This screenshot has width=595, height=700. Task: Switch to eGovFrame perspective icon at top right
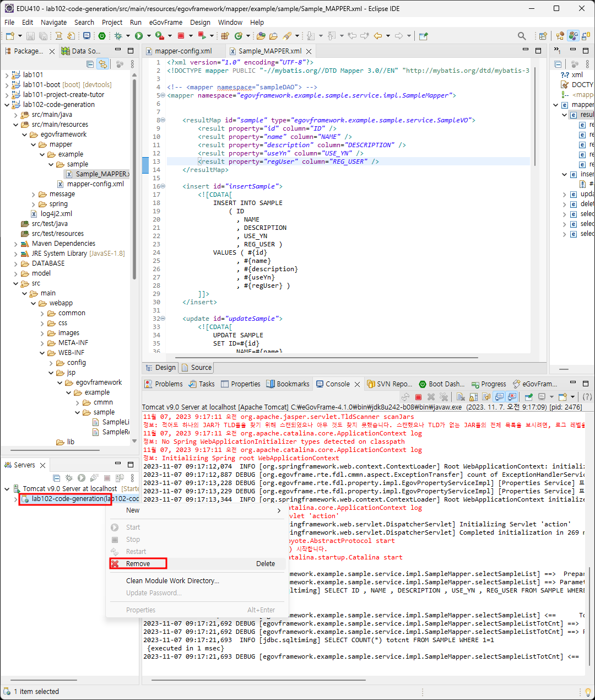[x=574, y=36]
